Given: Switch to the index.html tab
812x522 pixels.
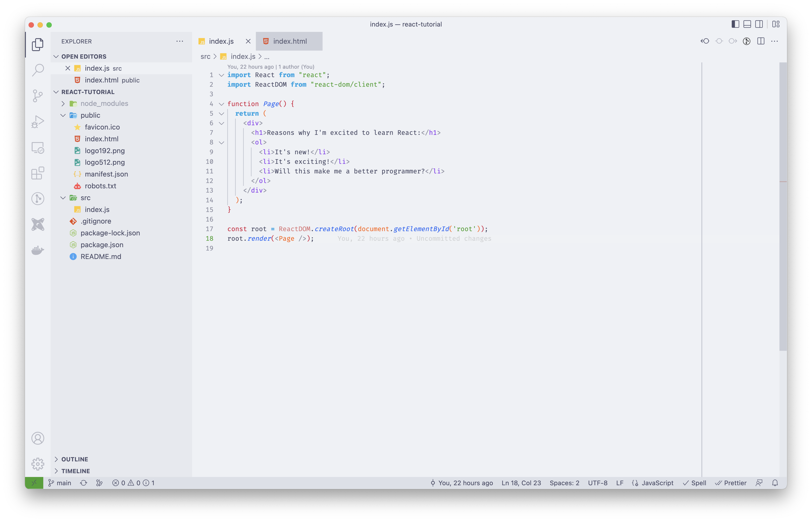Looking at the screenshot, I should pos(290,41).
